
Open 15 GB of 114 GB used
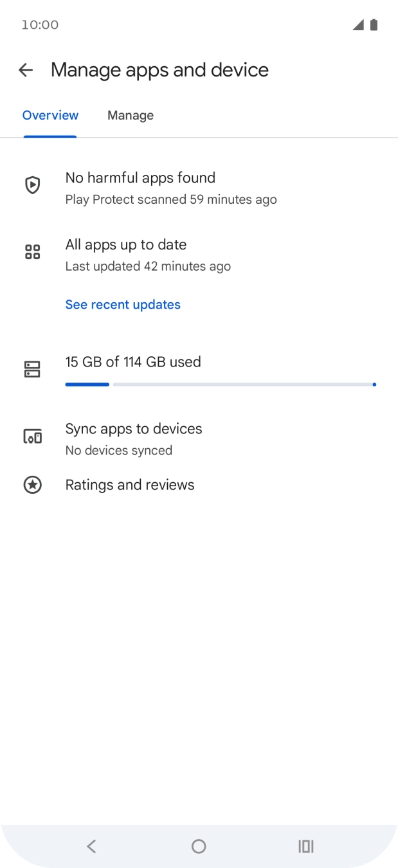click(133, 362)
